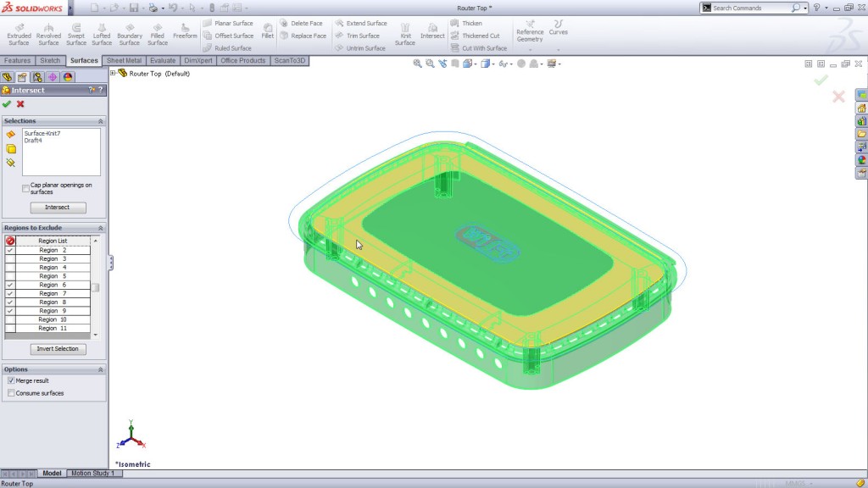This screenshot has height=488, width=868.
Task: Open the DisplayManager tab
Action: pyautogui.click(x=68, y=77)
